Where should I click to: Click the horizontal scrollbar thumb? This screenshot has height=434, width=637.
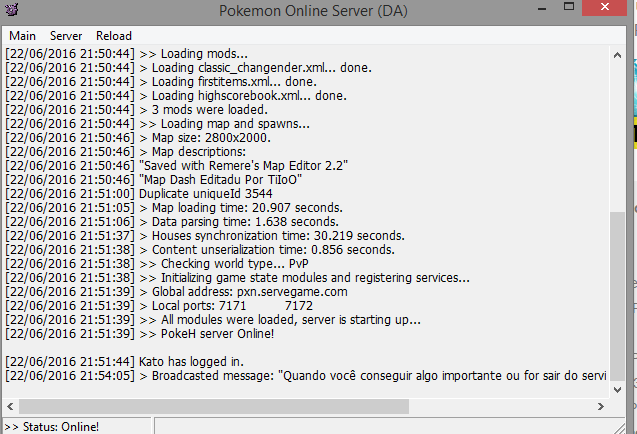point(214,406)
